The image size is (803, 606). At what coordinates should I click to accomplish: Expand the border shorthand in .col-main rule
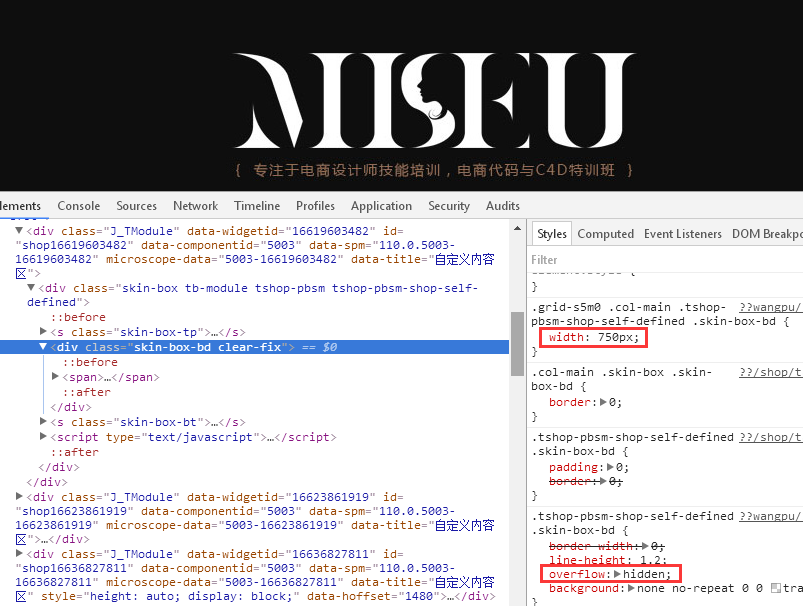603,402
